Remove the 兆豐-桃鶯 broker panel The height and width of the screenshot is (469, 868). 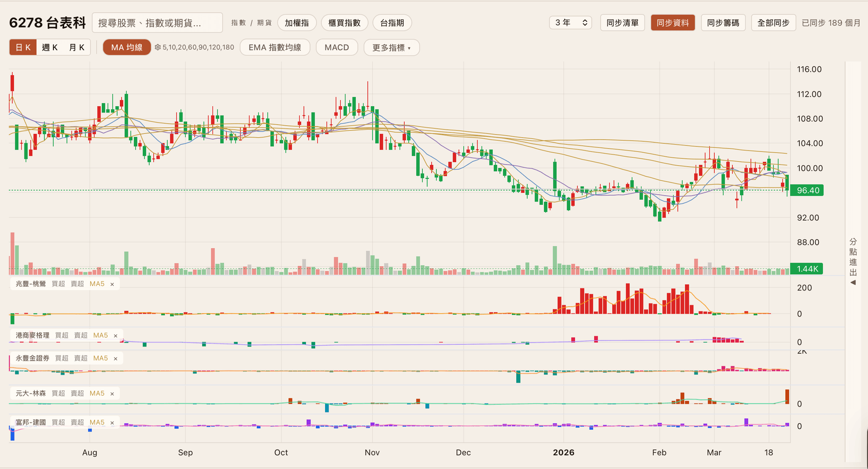pos(112,284)
